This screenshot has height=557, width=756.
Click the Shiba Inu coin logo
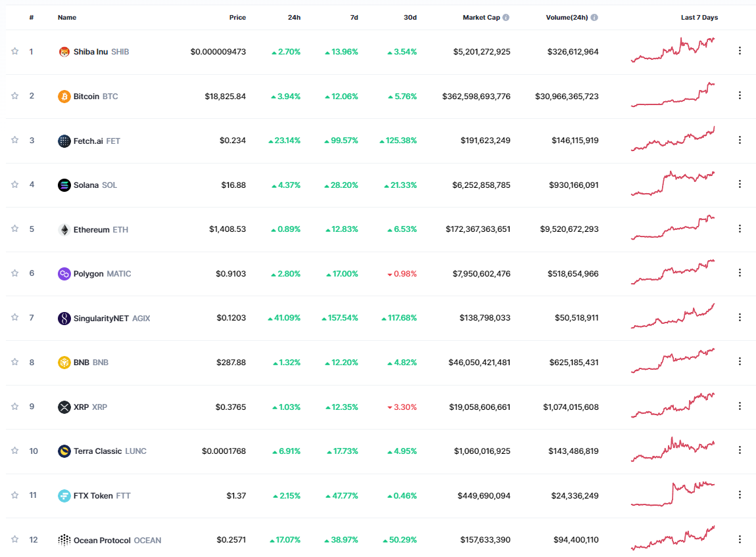click(x=64, y=52)
